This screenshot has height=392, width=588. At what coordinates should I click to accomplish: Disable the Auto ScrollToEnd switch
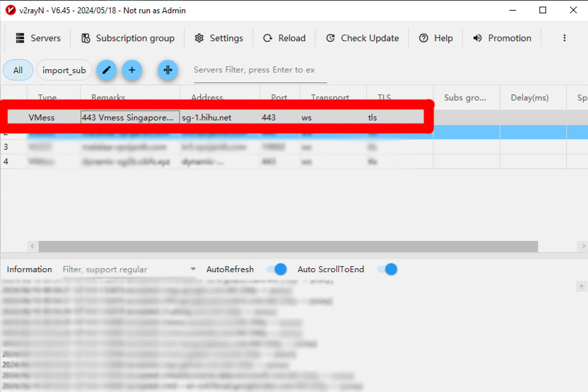387,270
